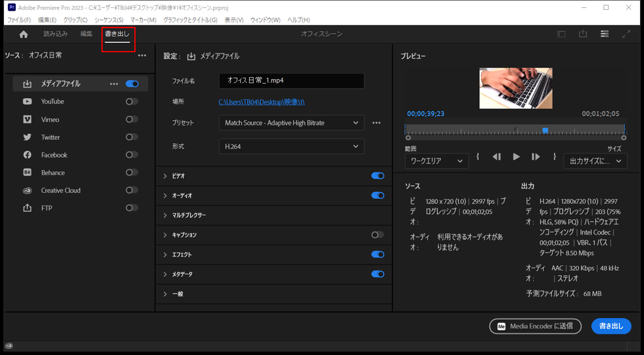Turn off the オーディオ export toggle
The width and height of the screenshot is (644, 355).
pos(378,196)
